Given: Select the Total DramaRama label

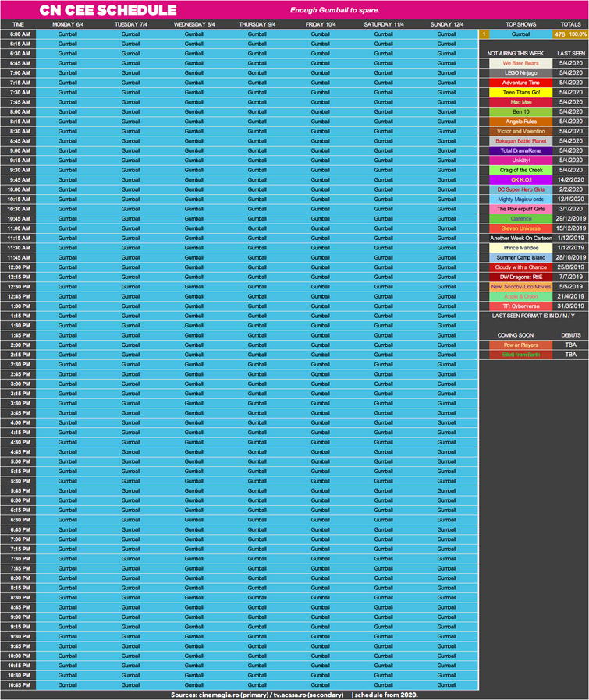Looking at the screenshot, I should [521, 150].
